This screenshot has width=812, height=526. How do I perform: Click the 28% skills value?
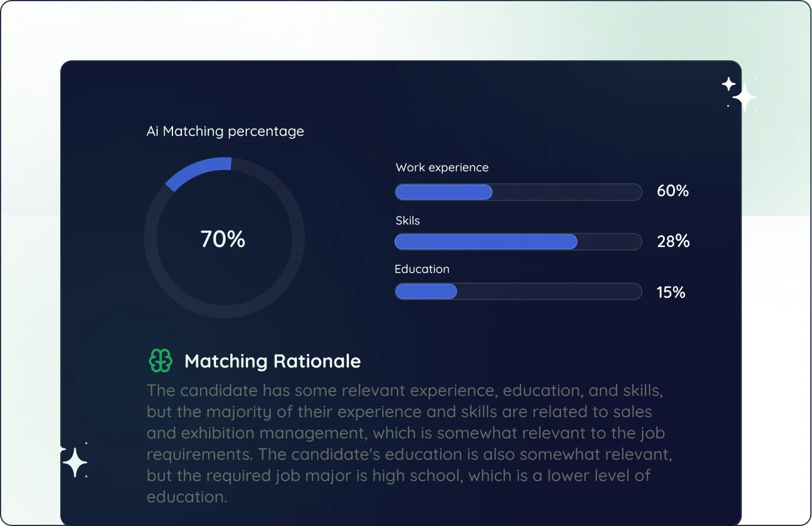(x=673, y=241)
